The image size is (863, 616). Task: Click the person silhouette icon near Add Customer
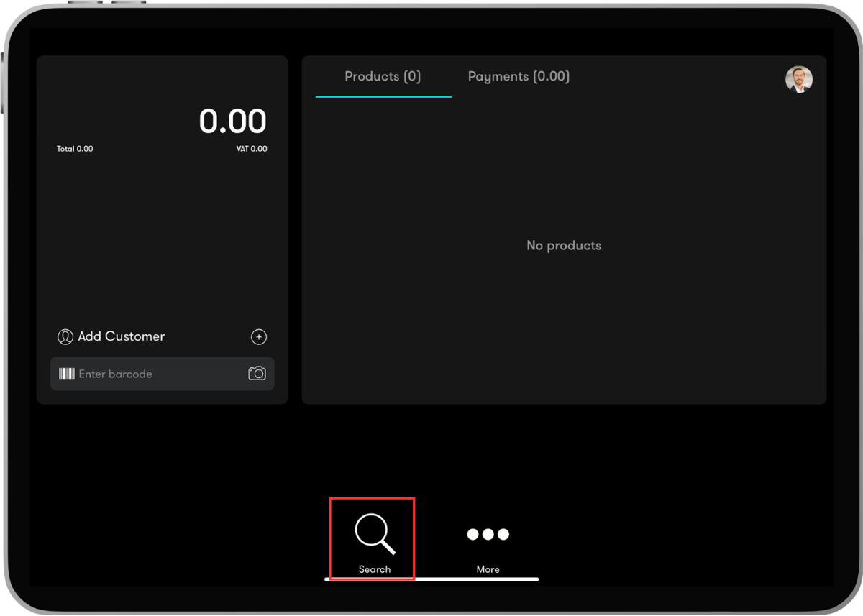coord(65,336)
